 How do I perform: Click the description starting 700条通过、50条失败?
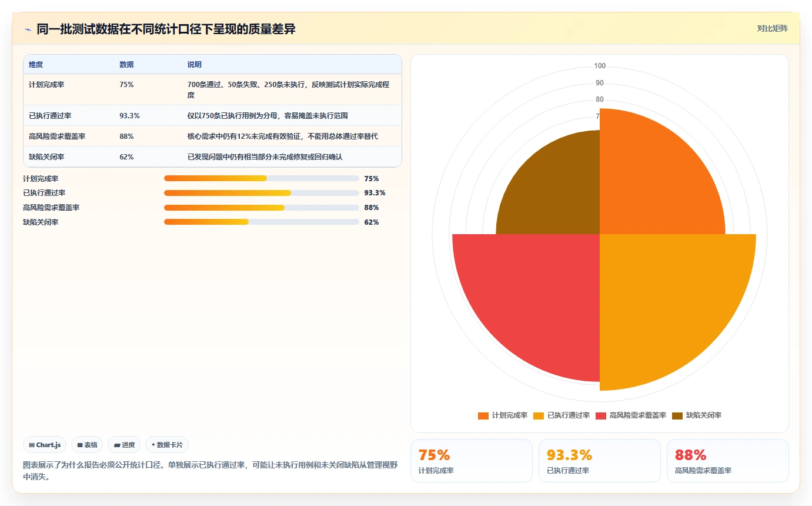288,89
